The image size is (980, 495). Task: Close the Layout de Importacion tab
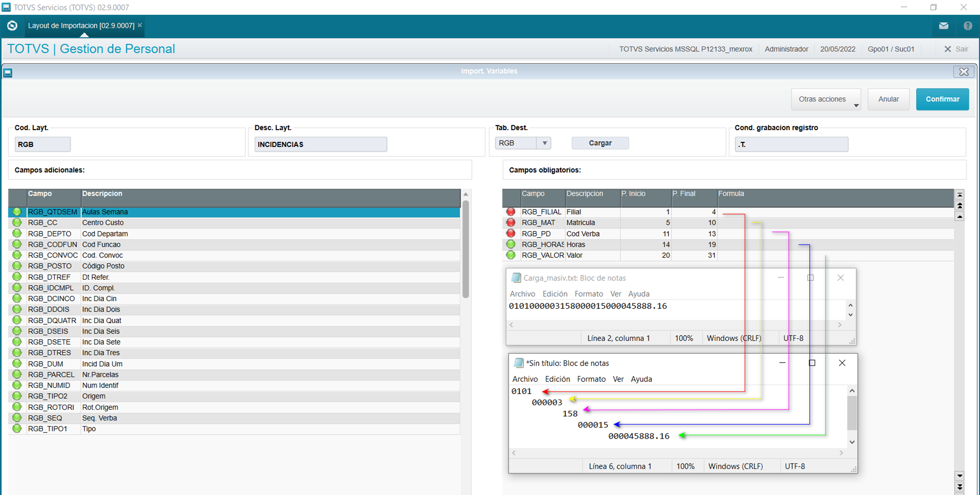(x=139, y=25)
